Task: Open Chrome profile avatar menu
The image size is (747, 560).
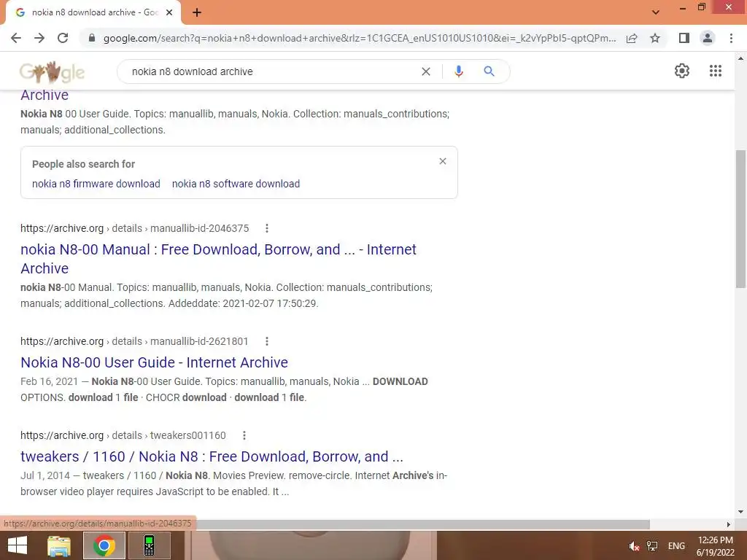Action: [708, 38]
